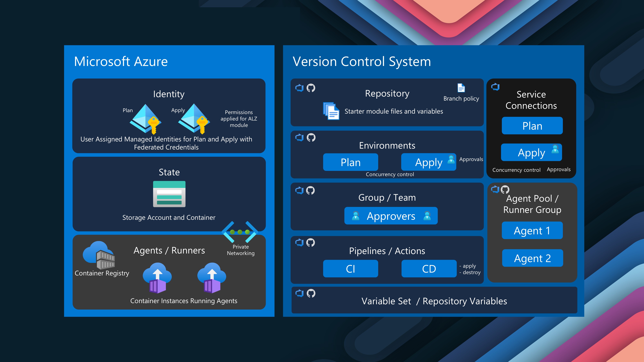Click the CD button under Pipelines / Actions
This screenshot has height=362, width=644.
point(429,269)
